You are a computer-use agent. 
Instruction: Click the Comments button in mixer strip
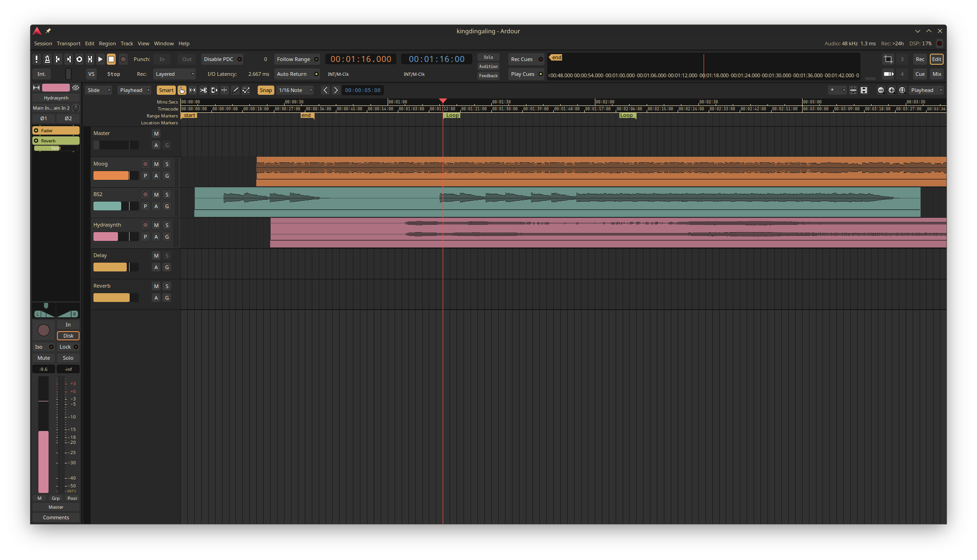(x=56, y=517)
